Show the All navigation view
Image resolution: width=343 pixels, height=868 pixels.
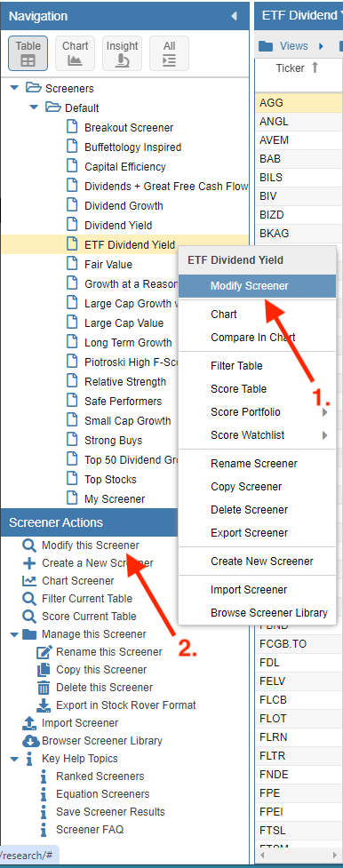coord(169,53)
